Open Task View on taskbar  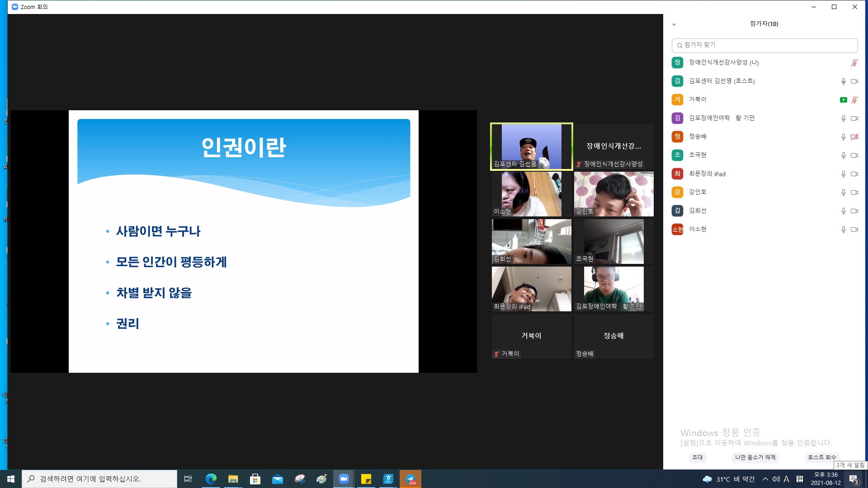(188, 479)
